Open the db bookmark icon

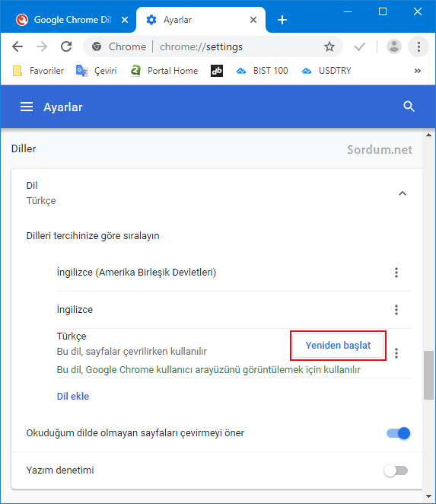[217, 71]
